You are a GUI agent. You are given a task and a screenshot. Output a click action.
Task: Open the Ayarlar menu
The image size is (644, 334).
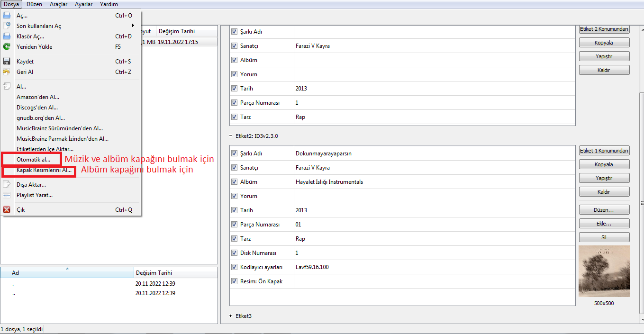click(83, 4)
